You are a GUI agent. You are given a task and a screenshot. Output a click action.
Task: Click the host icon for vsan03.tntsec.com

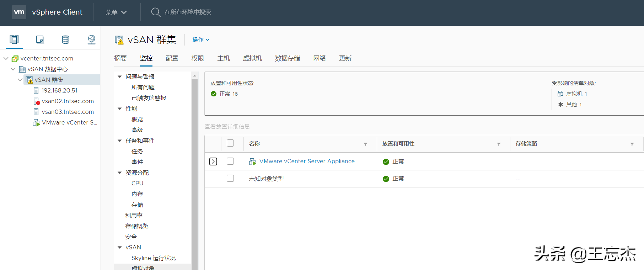(x=36, y=112)
